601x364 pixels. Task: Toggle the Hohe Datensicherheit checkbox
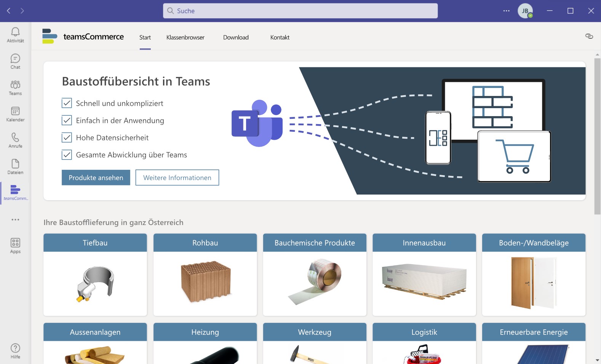[67, 137]
